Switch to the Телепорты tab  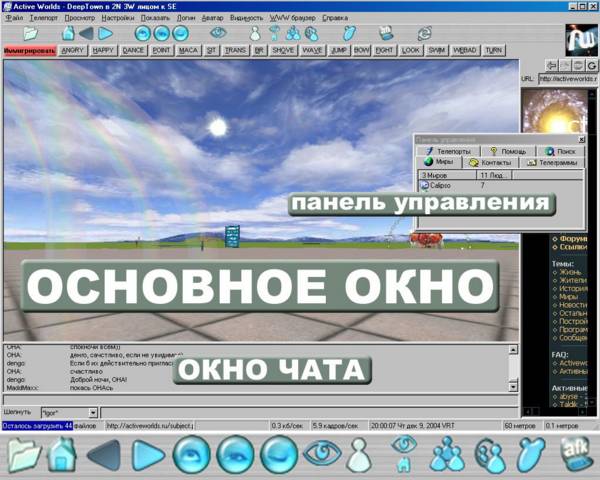(448, 152)
